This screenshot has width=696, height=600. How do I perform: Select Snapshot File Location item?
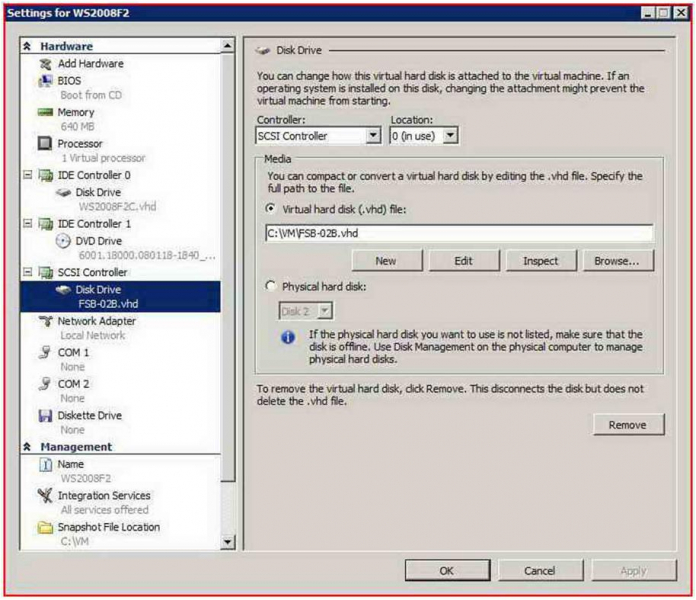click(108, 527)
